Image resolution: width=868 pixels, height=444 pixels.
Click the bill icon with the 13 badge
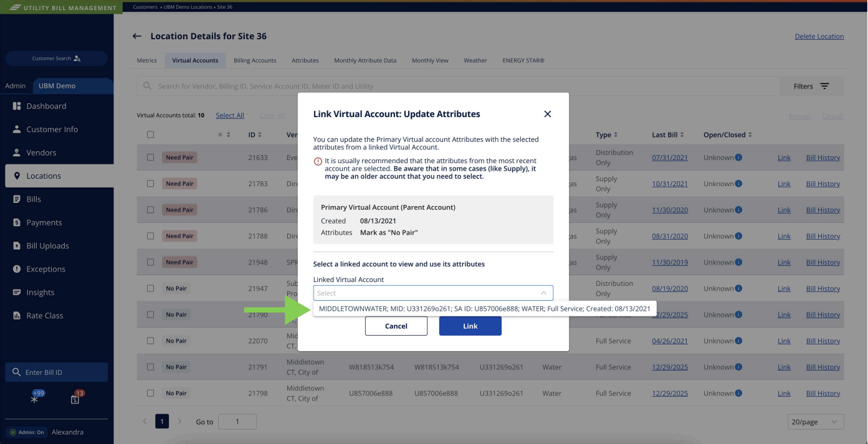point(75,399)
